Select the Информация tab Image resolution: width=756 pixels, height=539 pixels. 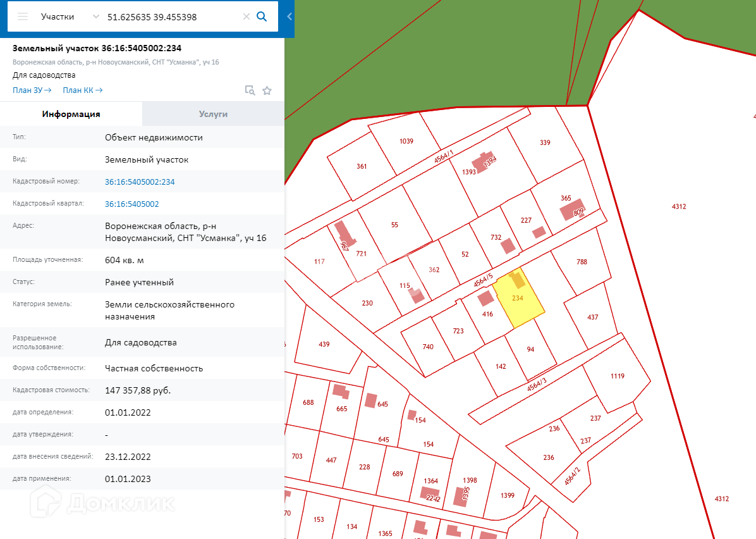coord(71,114)
